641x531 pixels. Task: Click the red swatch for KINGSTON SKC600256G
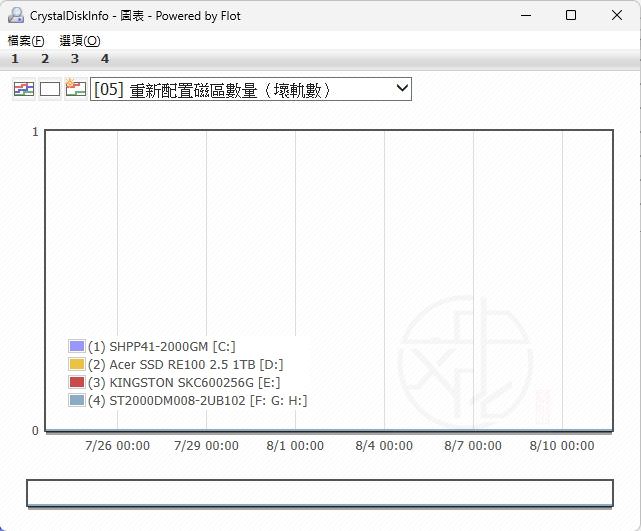(77, 382)
